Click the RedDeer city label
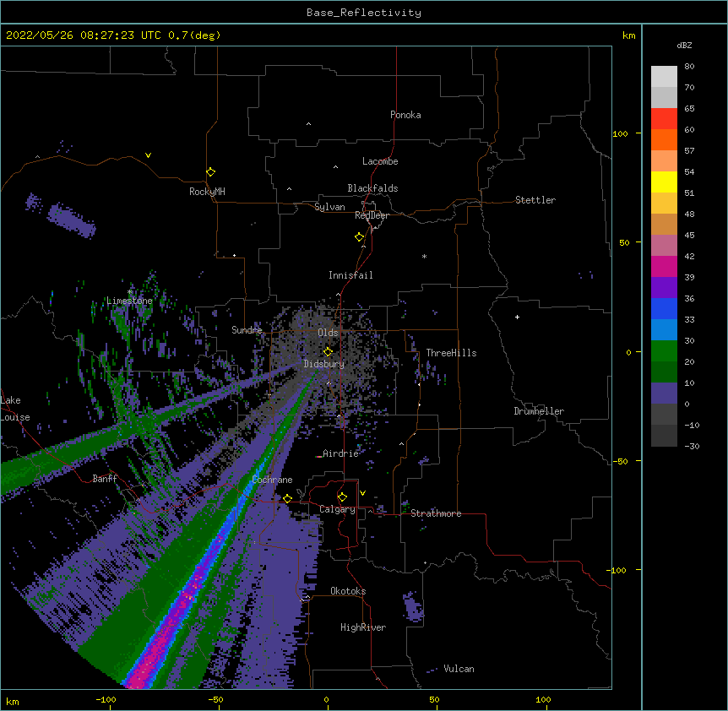 click(x=372, y=215)
